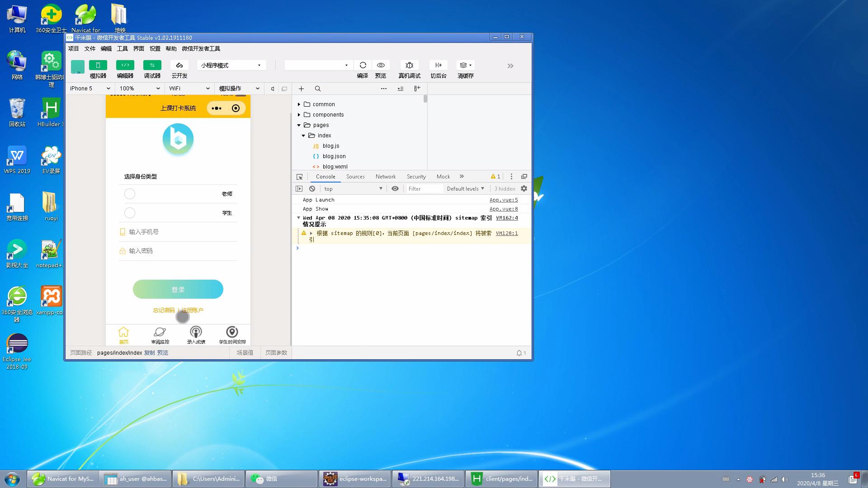Click the 编译 (compile) refresh icon
This screenshot has width=868, height=488.
pos(363,65)
